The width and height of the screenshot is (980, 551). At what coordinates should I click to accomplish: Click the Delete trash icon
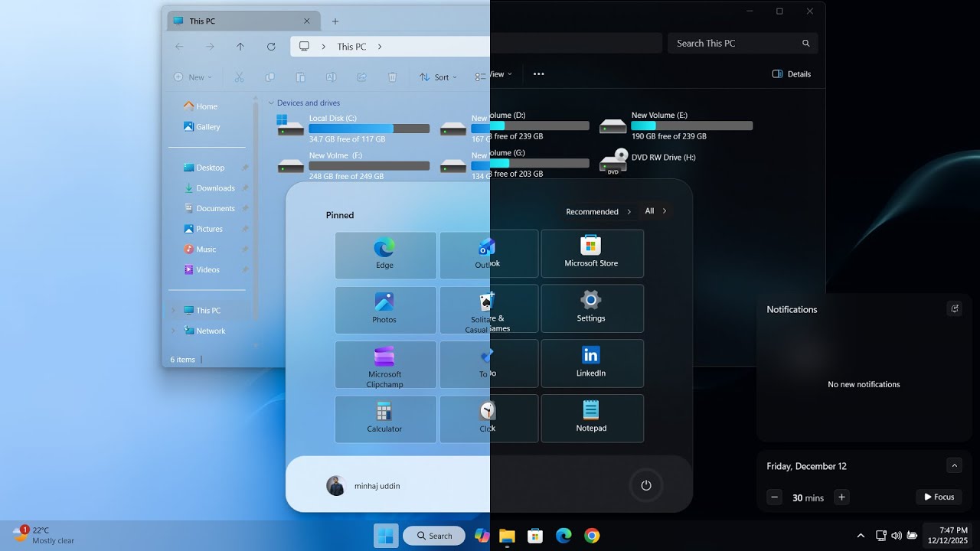pyautogui.click(x=392, y=77)
